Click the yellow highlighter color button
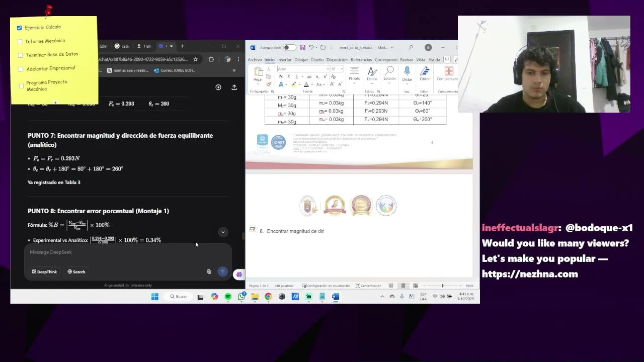The image size is (644, 362). pos(294,84)
